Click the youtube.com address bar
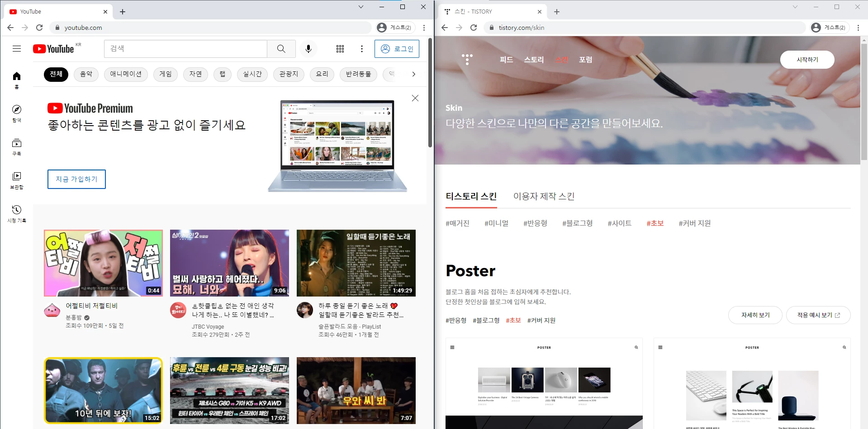Viewport: 868px width, 429px height. (210, 28)
